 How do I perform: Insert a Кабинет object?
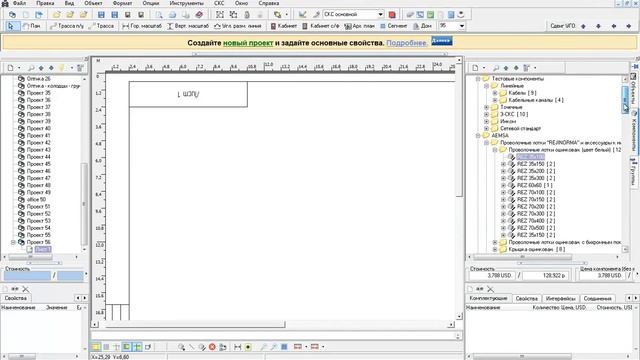pos(284,26)
